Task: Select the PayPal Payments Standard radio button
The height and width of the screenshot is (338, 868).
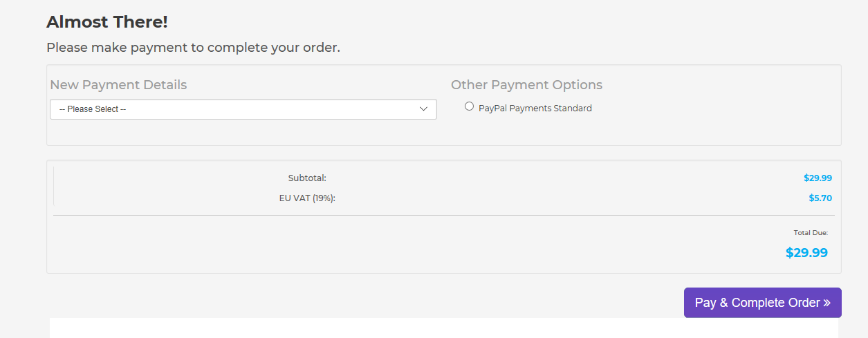Action: pyautogui.click(x=470, y=106)
